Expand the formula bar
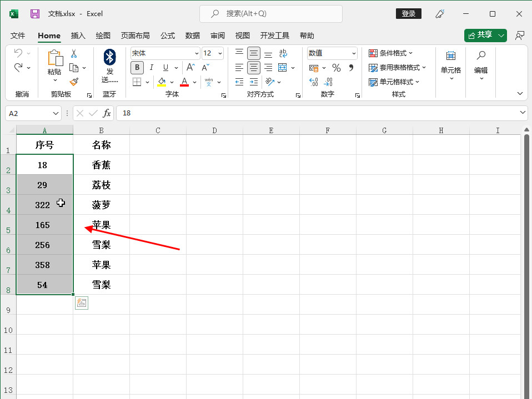This screenshot has width=532, height=399. point(523,112)
